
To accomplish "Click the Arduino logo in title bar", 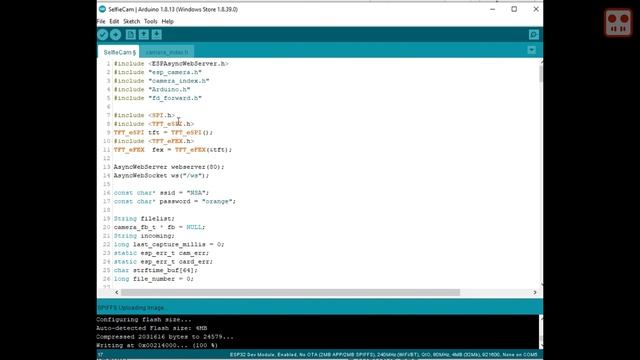I will click(x=102, y=9).
